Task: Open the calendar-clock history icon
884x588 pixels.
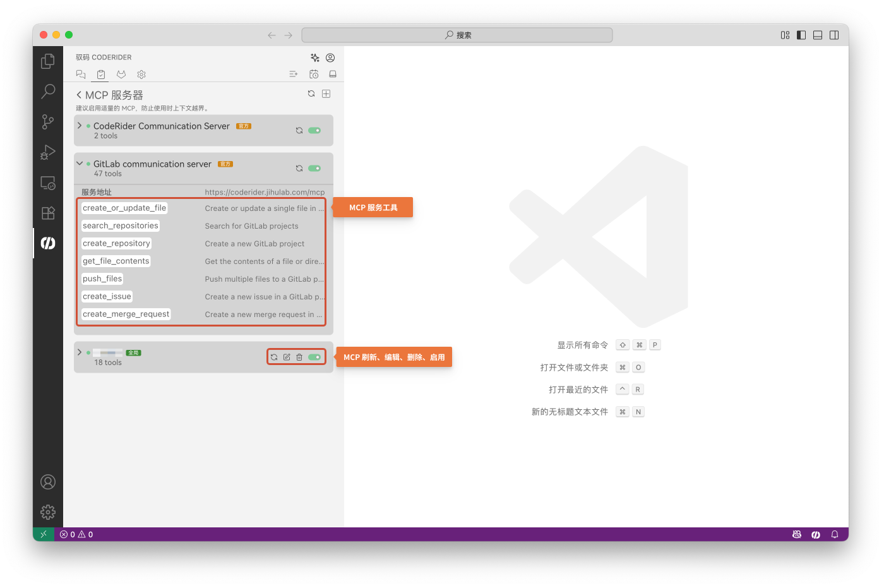Action: 314,74
